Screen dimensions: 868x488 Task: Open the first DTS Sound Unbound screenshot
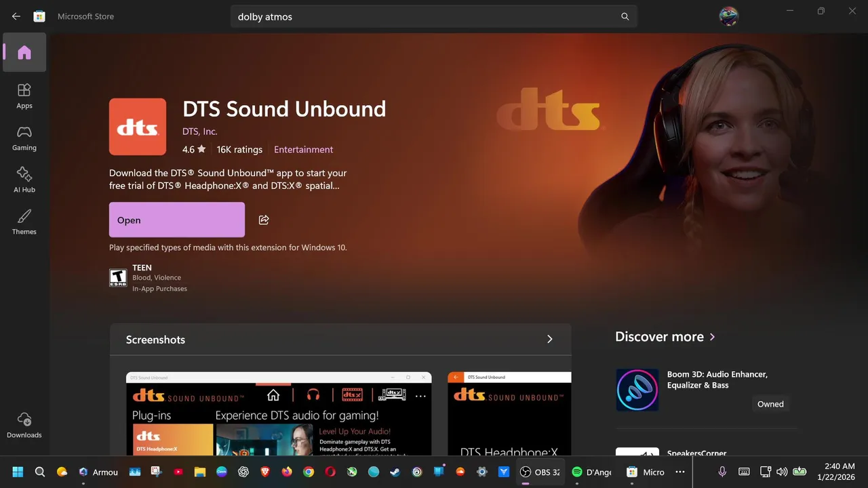[279, 413]
